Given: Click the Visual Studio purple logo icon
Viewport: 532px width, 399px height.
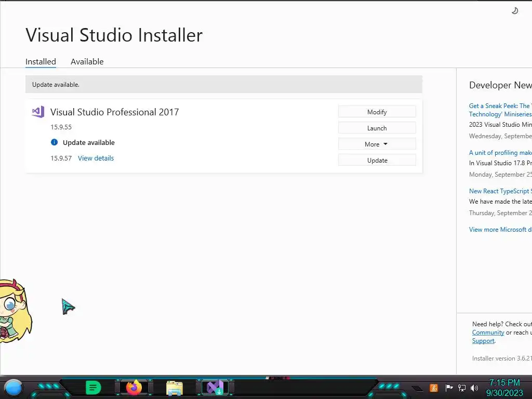Looking at the screenshot, I should click(38, 112).
